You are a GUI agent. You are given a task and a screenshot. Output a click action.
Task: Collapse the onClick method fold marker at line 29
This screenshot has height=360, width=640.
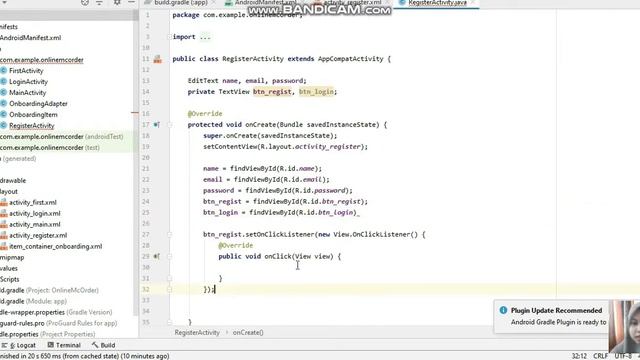click(169, 256)
